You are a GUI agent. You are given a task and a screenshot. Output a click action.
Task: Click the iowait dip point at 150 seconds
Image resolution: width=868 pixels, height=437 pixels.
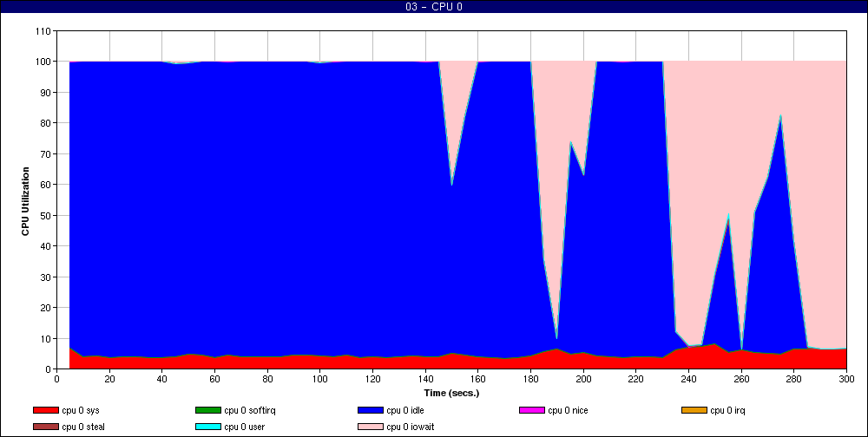(x=451, y=184)
